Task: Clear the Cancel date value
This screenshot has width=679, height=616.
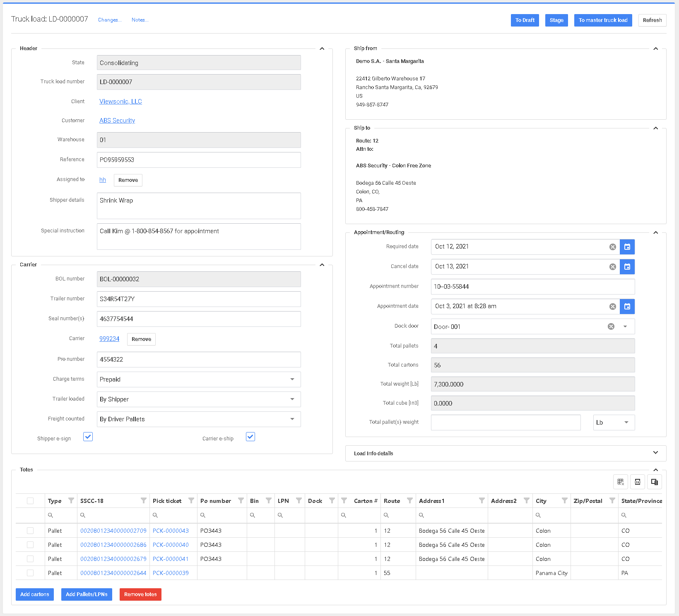Action: pos(612,267)
